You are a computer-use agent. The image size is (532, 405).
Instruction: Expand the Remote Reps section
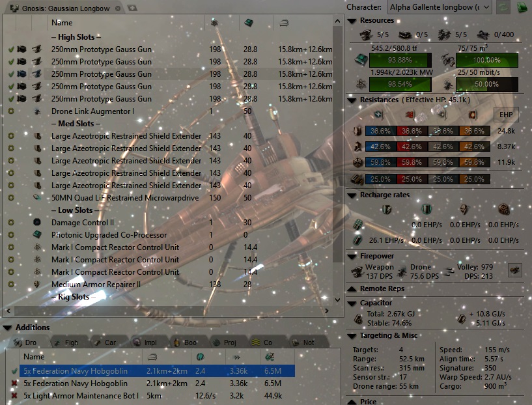coord(352,288)
